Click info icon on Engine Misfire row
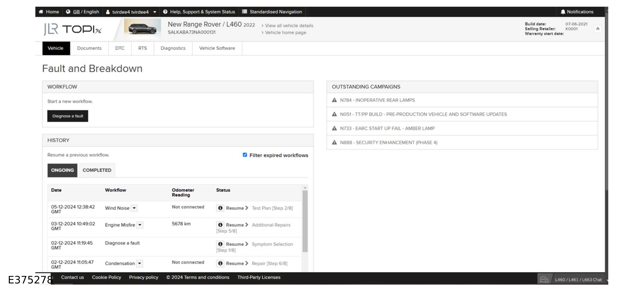644x291 pixels. coord(220,225)
